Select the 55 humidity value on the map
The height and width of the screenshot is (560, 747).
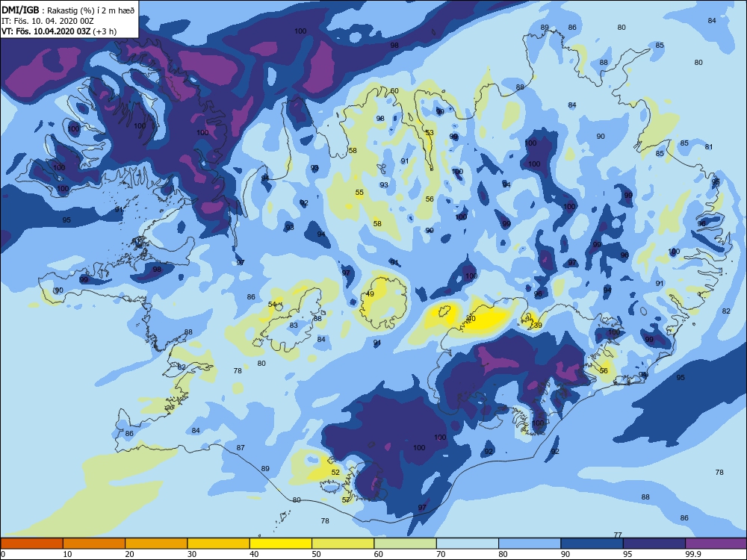coord(359,193)
